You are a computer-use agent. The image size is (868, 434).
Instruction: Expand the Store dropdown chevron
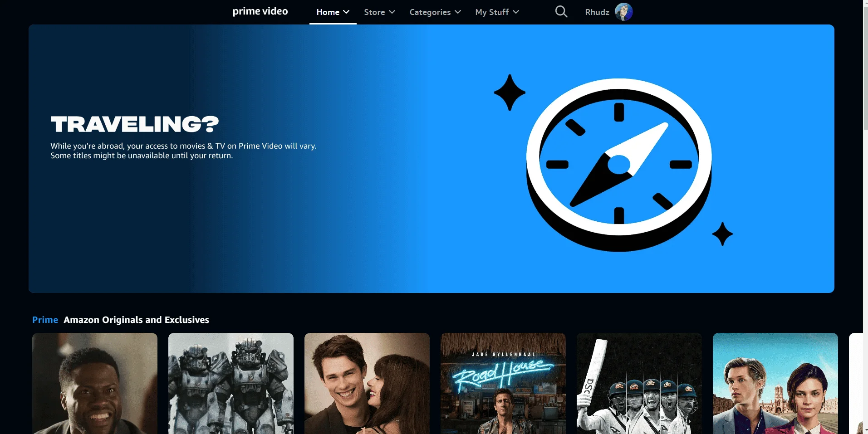(x=392, y=12)
